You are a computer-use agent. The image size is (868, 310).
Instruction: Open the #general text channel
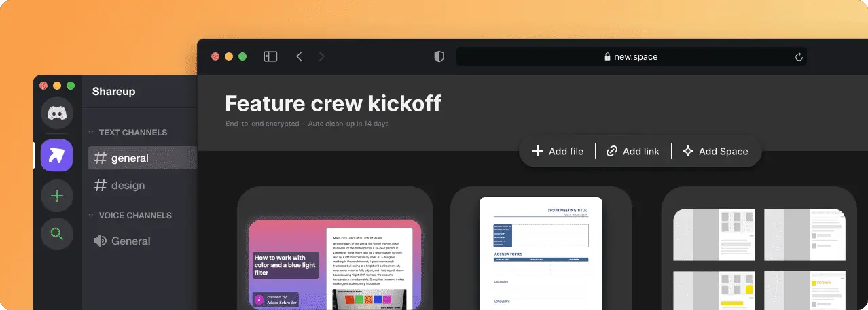[143, 158]
